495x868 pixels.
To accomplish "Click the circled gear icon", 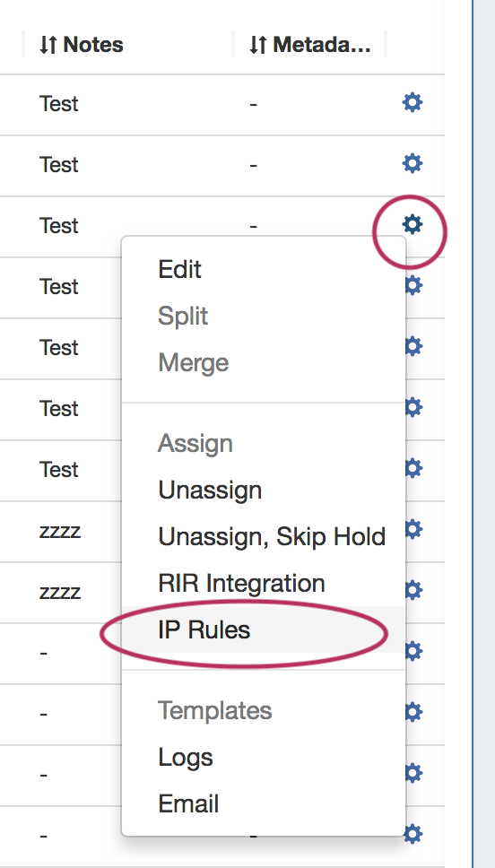I will coord(412,224).
